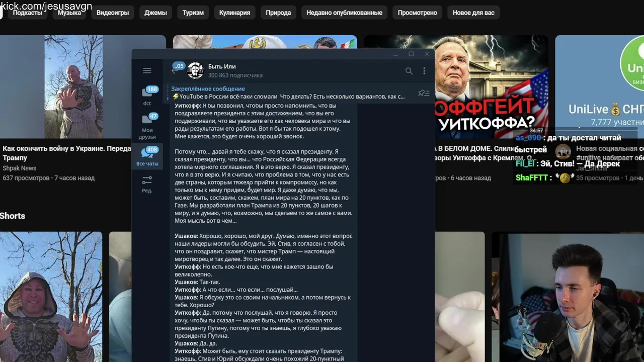Click the 300 863 подписчика subscriber count
The height and width of the screenshot is (362, 644).
[235, 75]
